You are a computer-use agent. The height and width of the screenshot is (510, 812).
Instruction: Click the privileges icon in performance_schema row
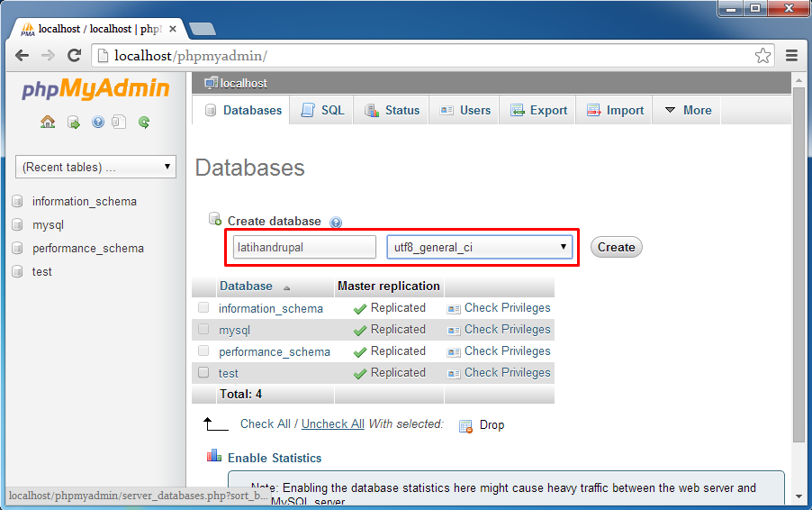point(454,352)
